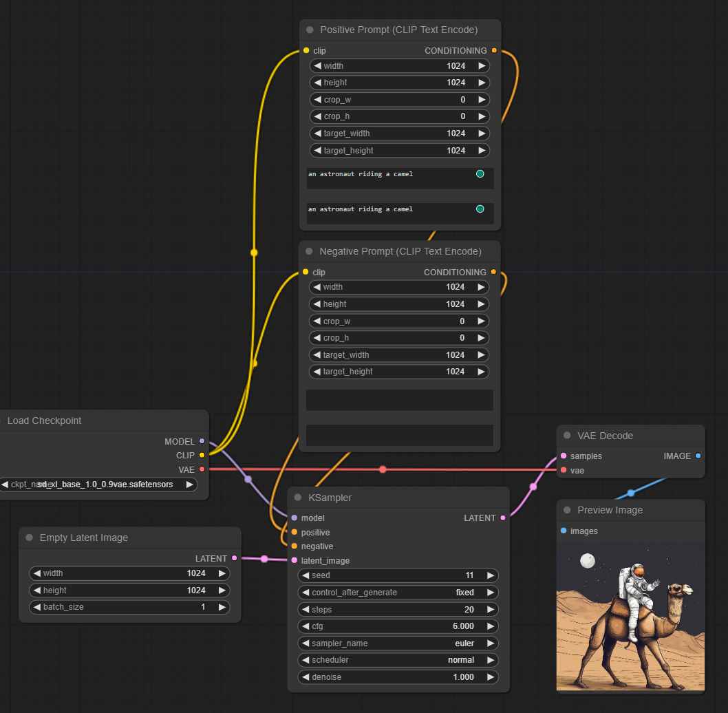Screen dimensions: 728x713
Task: Click the CONDITIONING output on Negative Prompt node
Action: tap(493, 272)
